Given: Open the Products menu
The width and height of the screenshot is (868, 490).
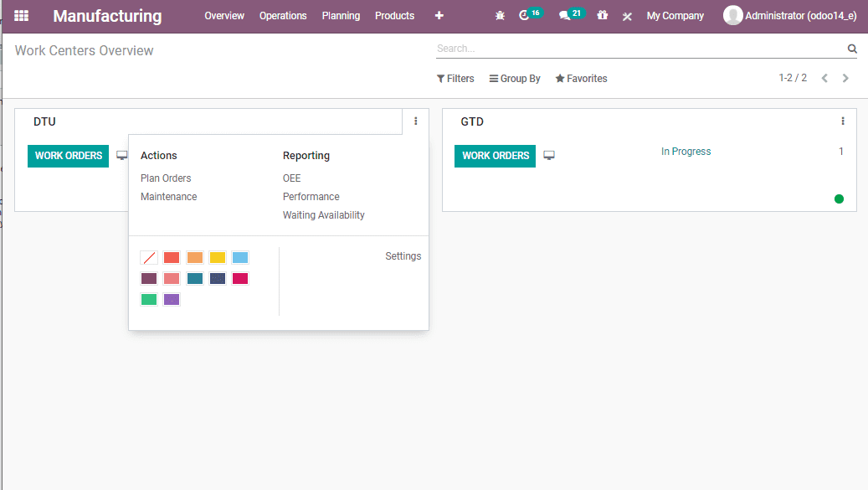Looking at the screenshot, I should tap(394, 16).
